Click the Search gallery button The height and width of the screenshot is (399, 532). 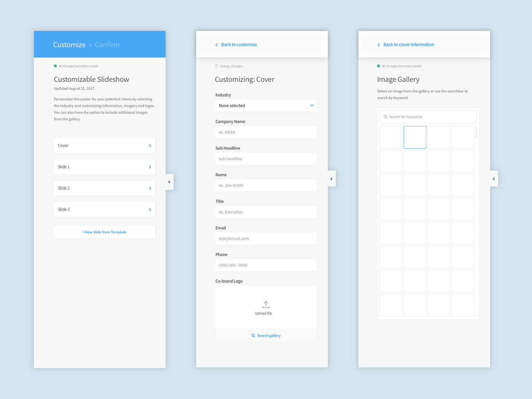click(x=266, y=335)
